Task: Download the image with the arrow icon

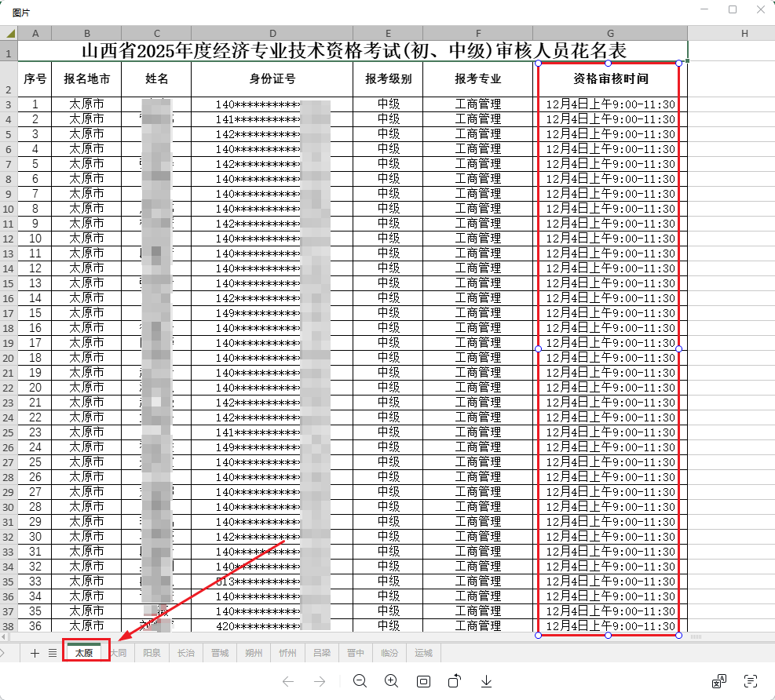Action: tap(486, 681)
